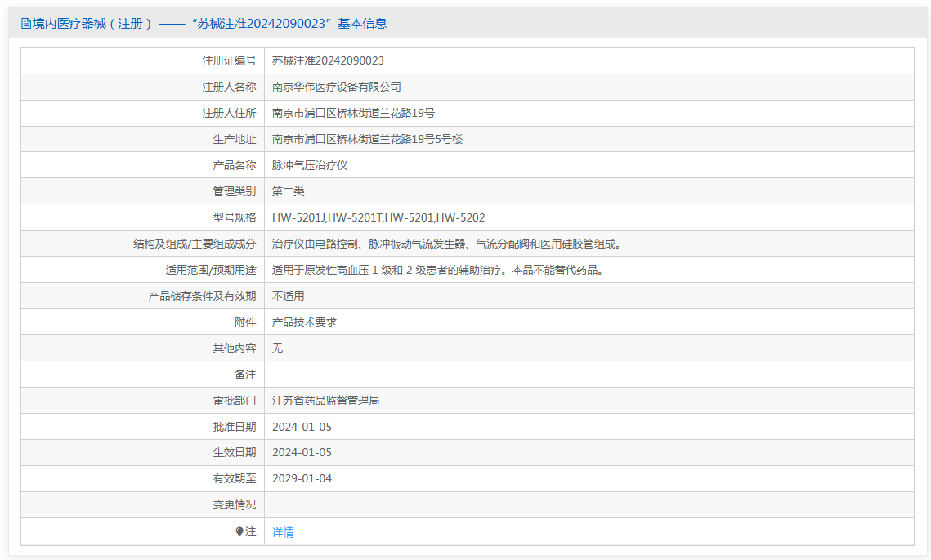Click attachment value 产品技术要求

pyautogui.click(x=304, y=322)
